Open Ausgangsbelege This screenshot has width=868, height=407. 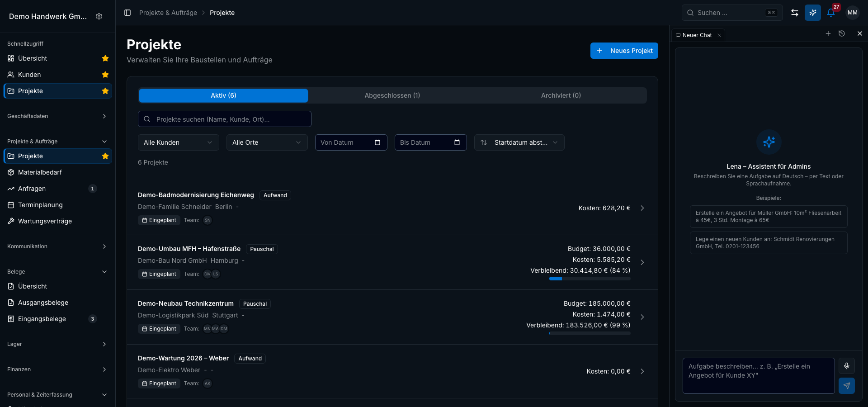click(x=58, y=303)
